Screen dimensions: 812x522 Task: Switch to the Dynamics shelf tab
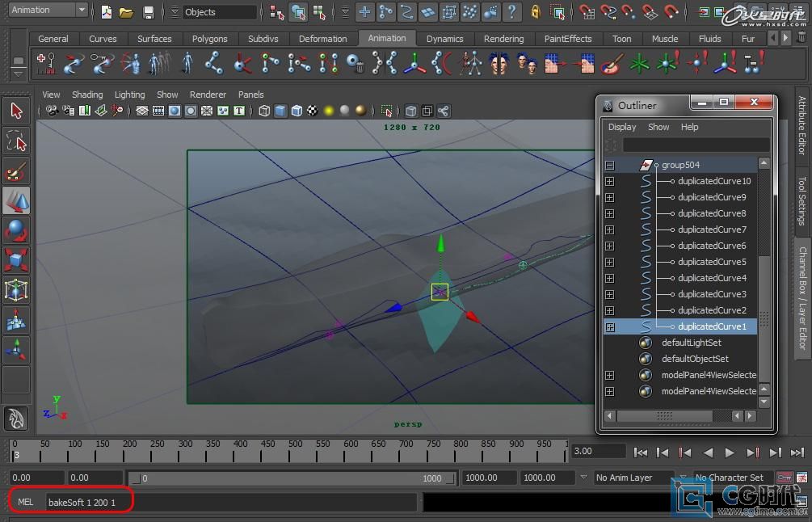click(445, 39)
